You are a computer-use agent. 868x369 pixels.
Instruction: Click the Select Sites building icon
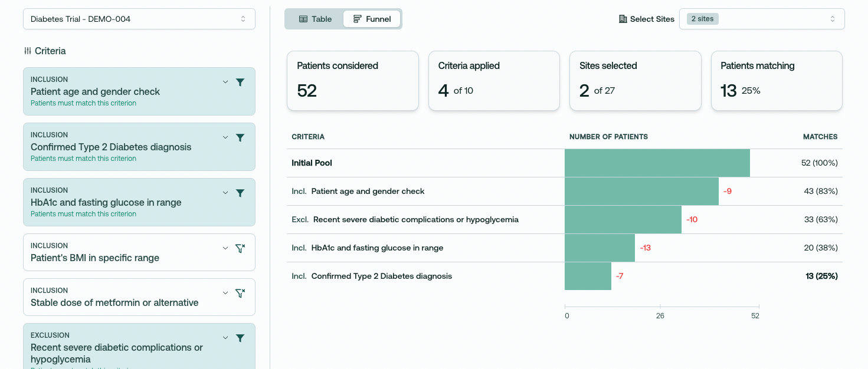[x=623, y=19]
